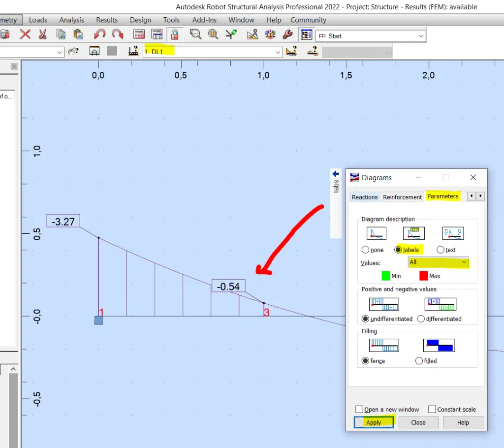Open preferences with the wrench icon
This screenshot has width=504, height=448.
pos(287,34)
